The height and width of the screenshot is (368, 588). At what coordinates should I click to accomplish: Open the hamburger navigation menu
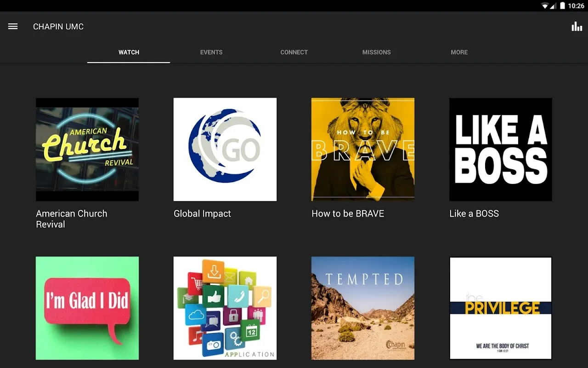pos(13,27)
